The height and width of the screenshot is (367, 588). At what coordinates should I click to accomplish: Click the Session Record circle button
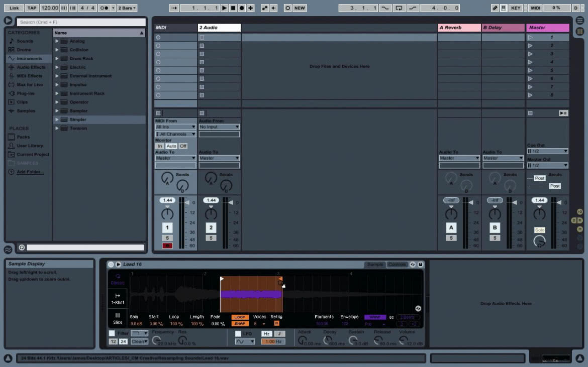click(x=287, y=8)
